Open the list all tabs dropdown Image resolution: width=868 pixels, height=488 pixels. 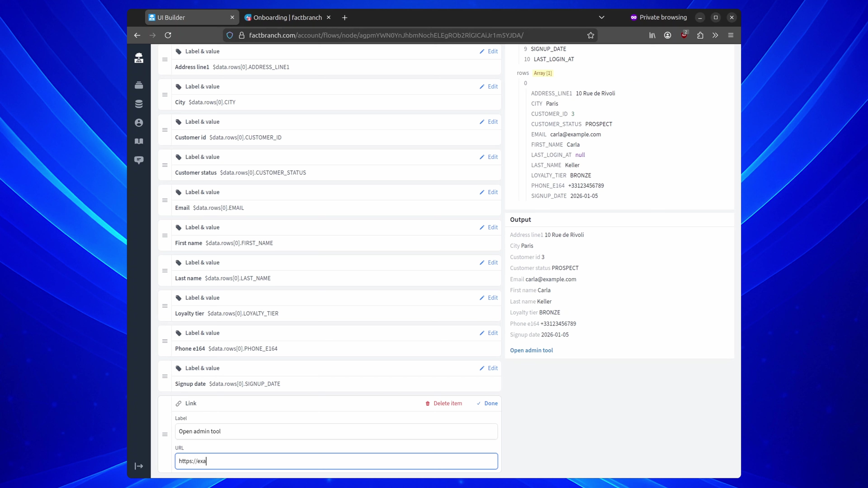click(601, 18)
